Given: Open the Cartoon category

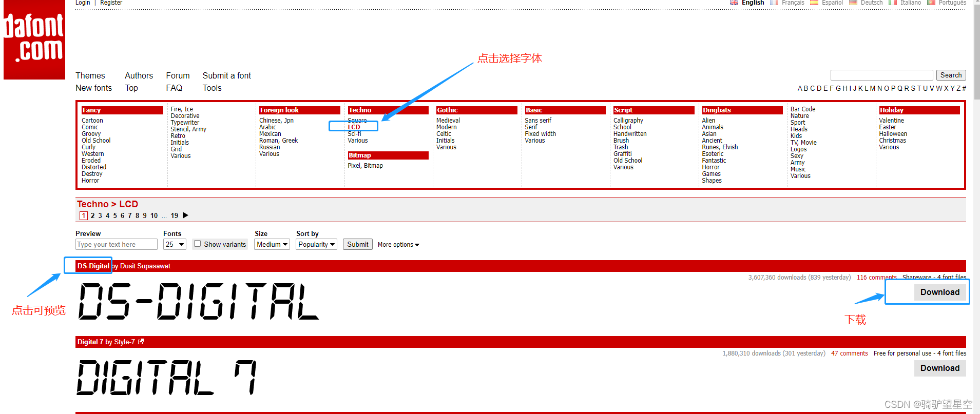Looking at the screenshot, I should (x=92, y=120).
